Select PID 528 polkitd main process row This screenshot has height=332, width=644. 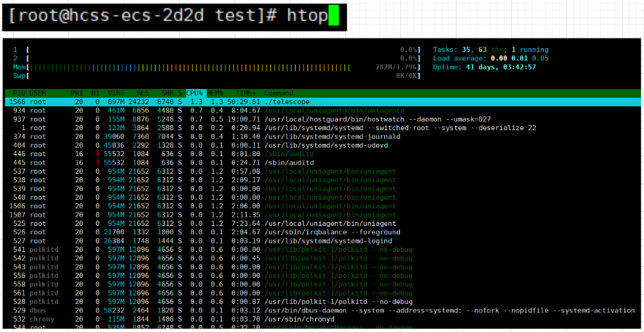(323, 301)
